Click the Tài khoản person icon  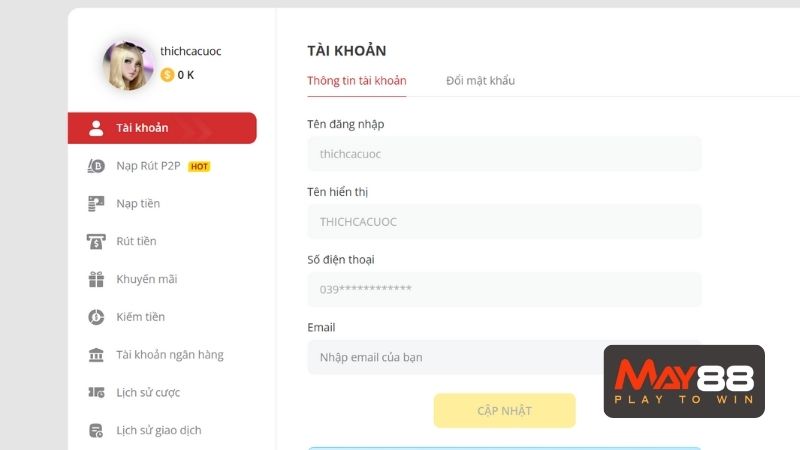(96, 128)
